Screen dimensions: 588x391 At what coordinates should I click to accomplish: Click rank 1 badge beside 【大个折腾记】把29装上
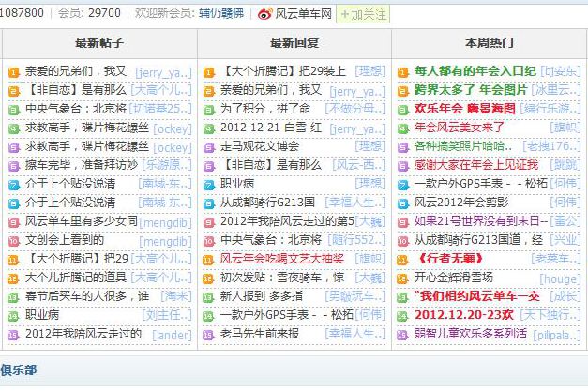pyautogui.click(x=208, y=72)
